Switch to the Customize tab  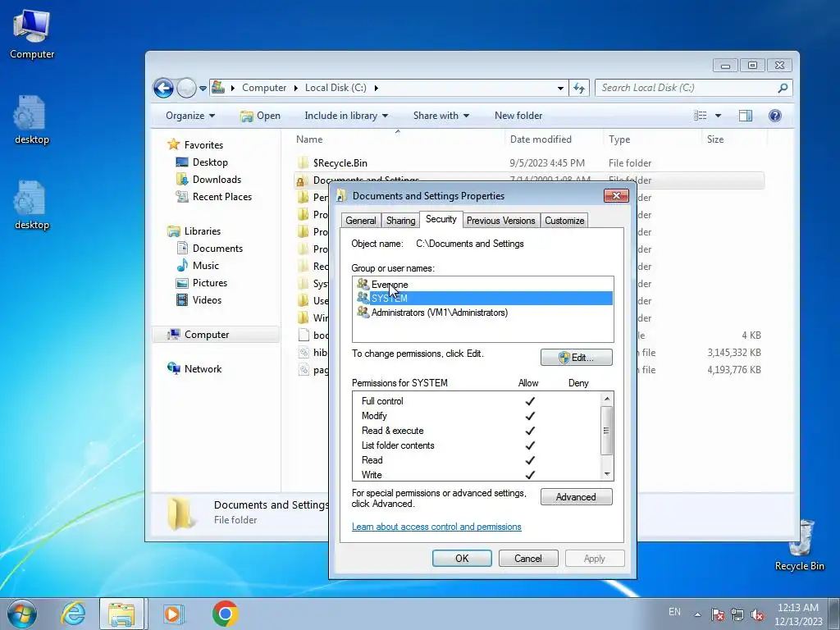pos(564,221)
